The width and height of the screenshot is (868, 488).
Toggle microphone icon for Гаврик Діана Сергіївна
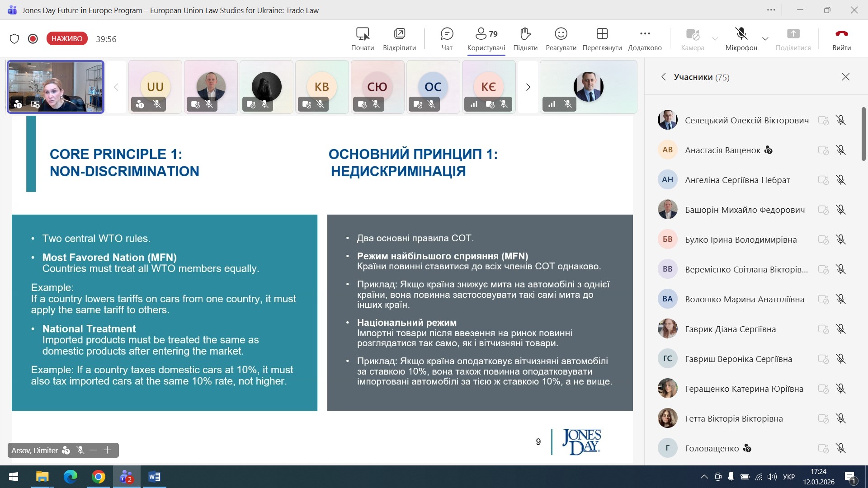[840, 329]
